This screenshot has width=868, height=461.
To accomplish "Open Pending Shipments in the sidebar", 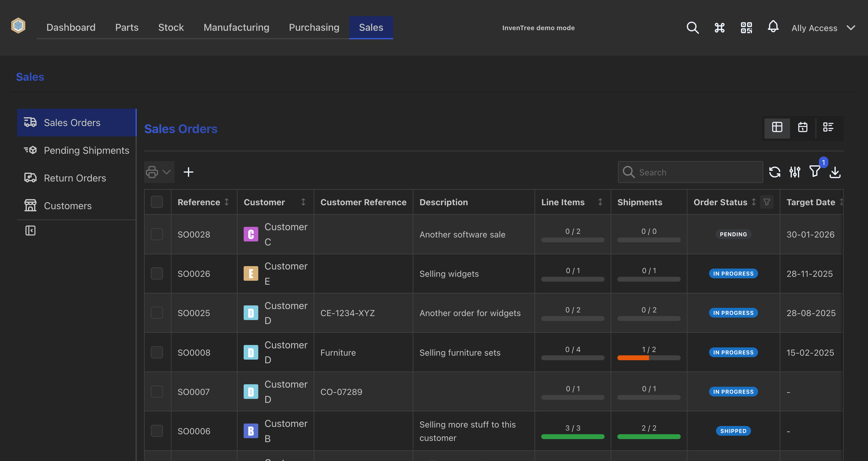I will (x=76, y=150).
